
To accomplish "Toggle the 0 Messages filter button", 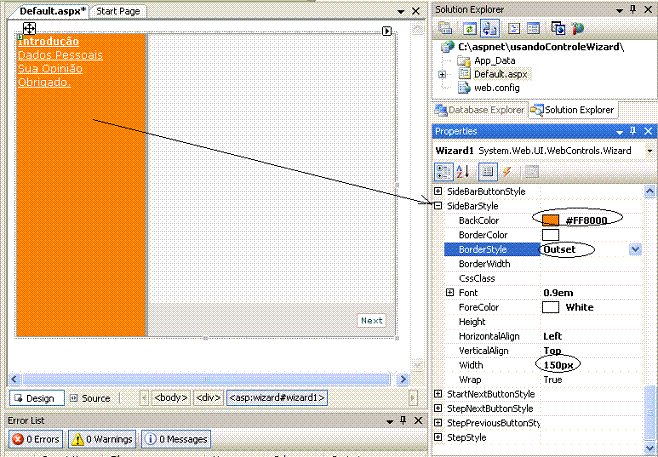I will [176, 439].
